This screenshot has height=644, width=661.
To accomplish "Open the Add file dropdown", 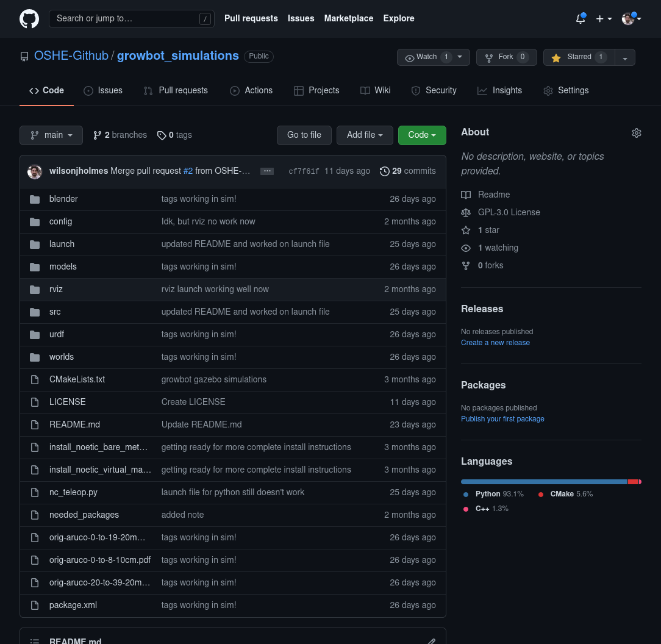I will tap(365, 135).
